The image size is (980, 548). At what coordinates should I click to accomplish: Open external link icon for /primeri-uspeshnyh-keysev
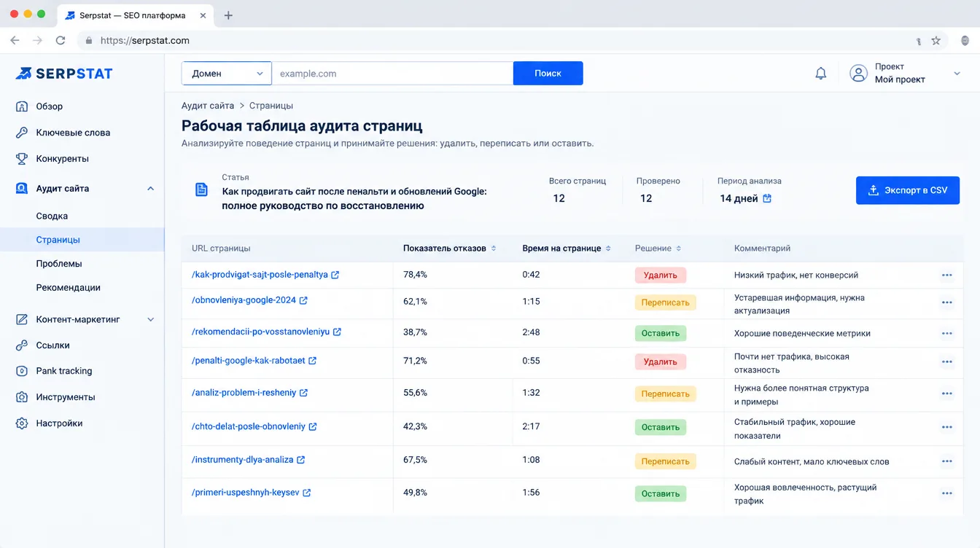(x=307, y=493)
